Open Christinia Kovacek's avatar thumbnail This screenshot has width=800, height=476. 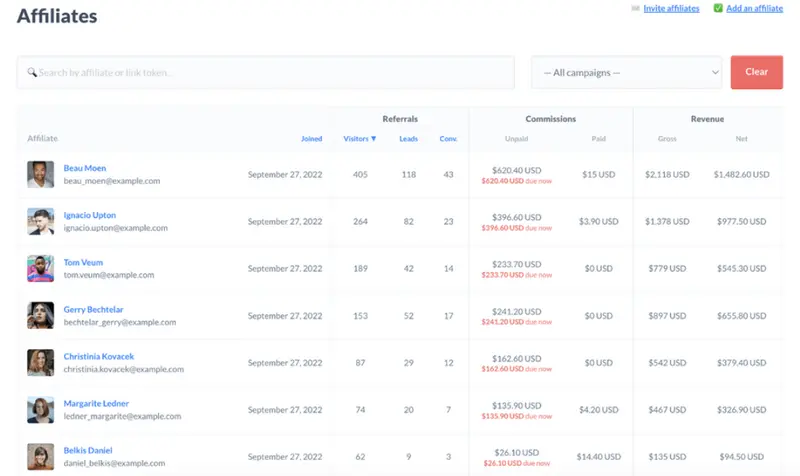[x=40, y=362]
